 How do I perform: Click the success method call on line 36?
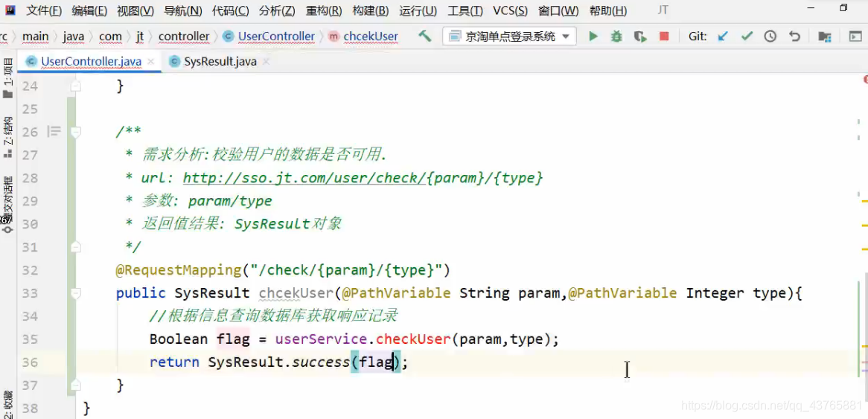321,362
